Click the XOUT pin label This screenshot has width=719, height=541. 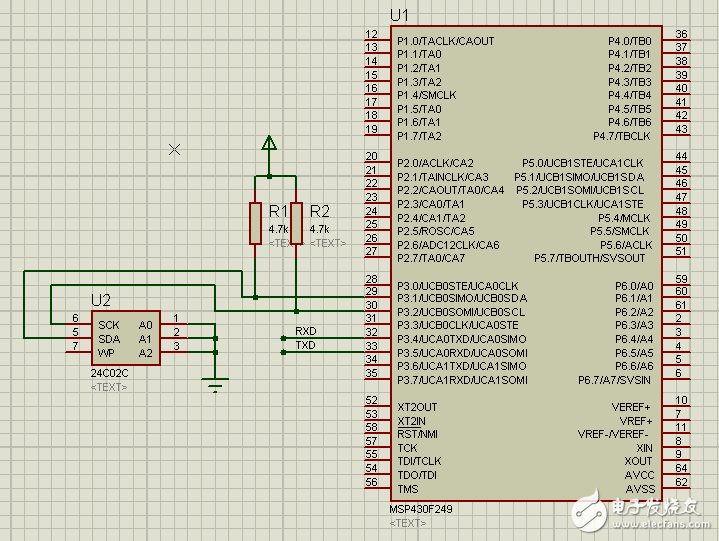(x=638, y=461)
